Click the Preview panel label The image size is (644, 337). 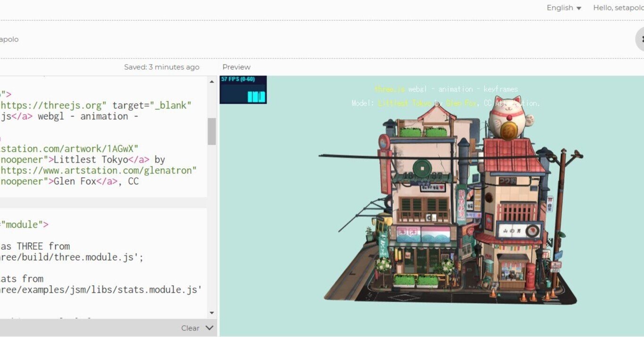coord(236,67)
